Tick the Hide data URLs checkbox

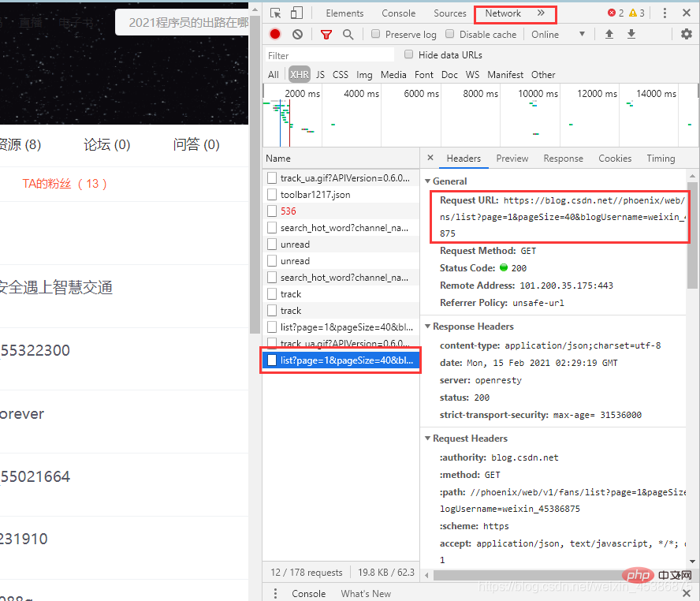(x=409, y=54)
